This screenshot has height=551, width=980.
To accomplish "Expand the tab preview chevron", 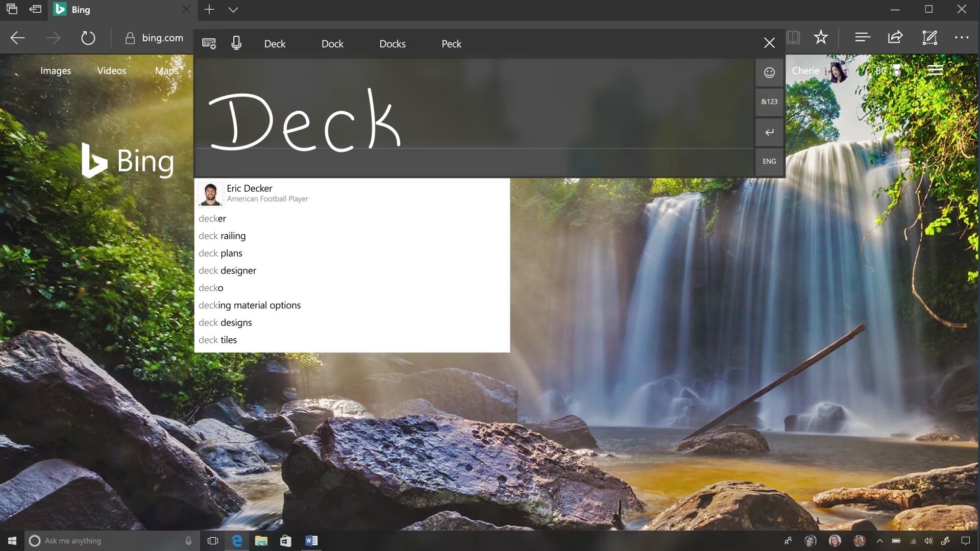I will point(233,10).
